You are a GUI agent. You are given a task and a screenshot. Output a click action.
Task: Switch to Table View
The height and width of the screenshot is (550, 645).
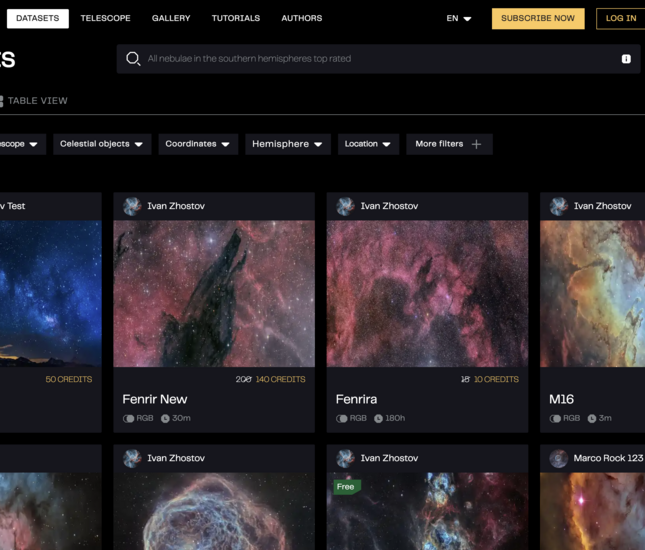[x=34, y=101]
